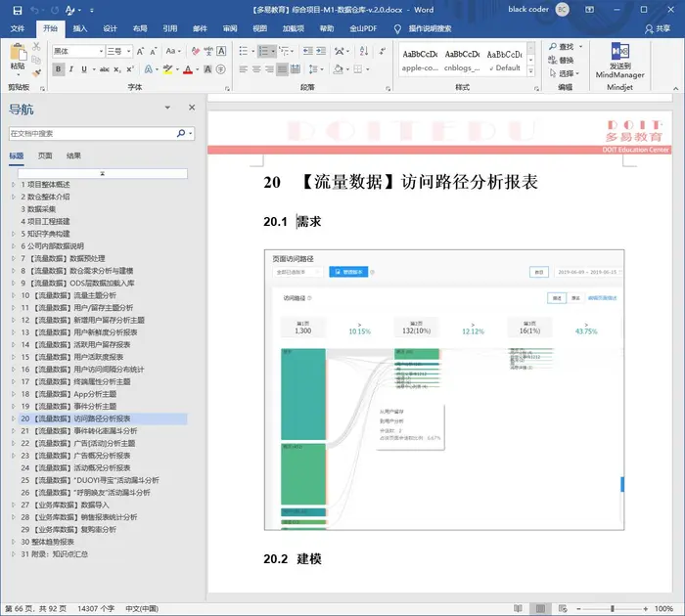This screenshot has height=616, width=685.
Task: Switch to the Design ribbon tab
Action: pos(110,28)
